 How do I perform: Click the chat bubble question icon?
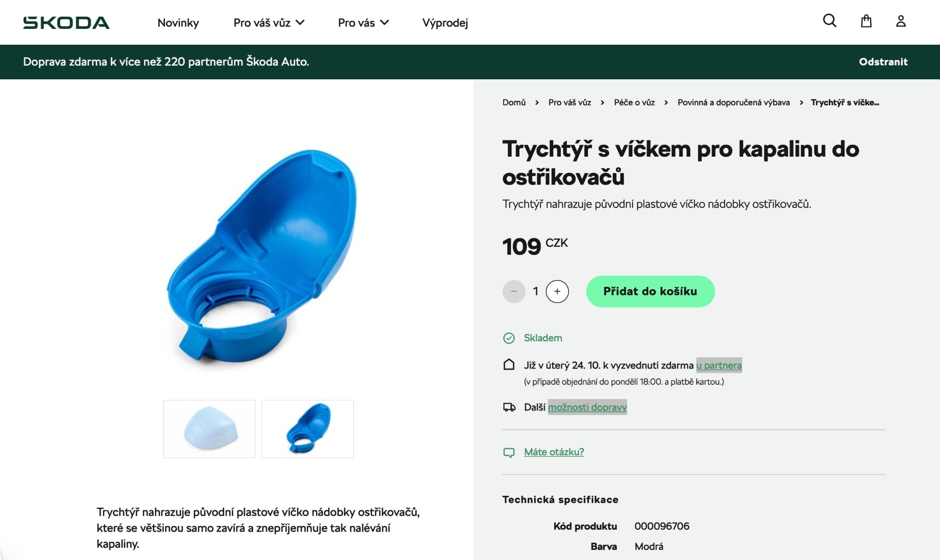pyautogui.click(x=509, y=452)
